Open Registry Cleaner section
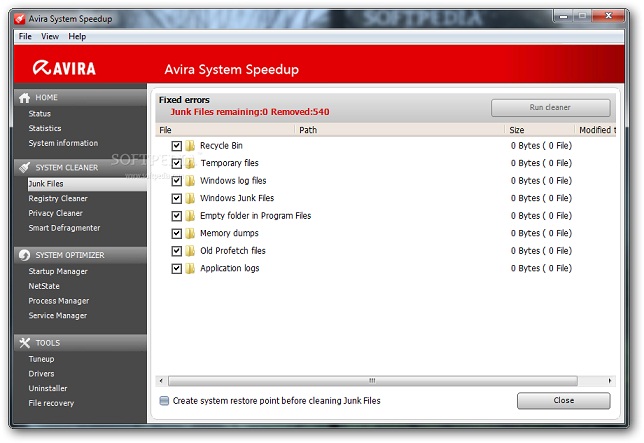This screenshot has width=644, height=443. pos(58,198)
